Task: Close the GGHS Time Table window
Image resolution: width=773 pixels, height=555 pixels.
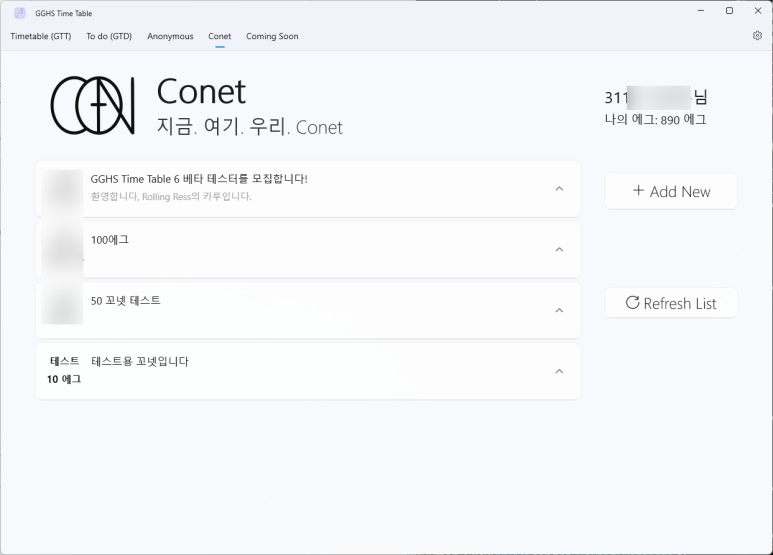Action: [x=758, y=11]
